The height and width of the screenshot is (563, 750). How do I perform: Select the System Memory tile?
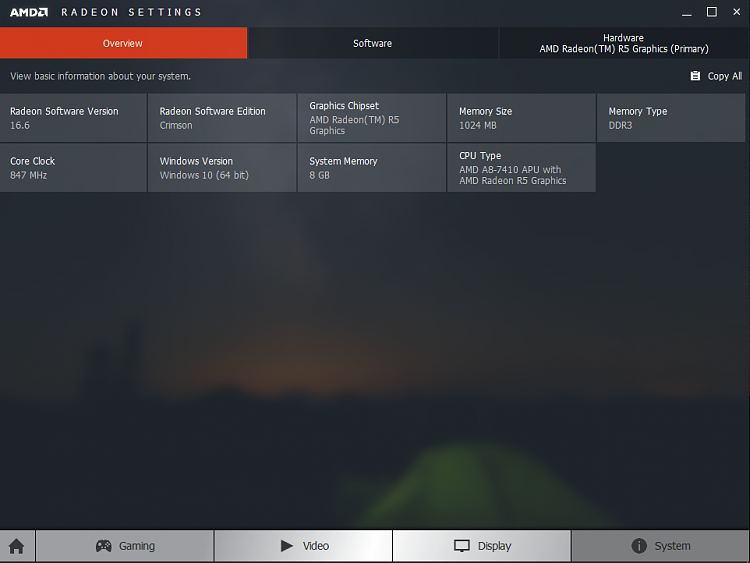372,168
